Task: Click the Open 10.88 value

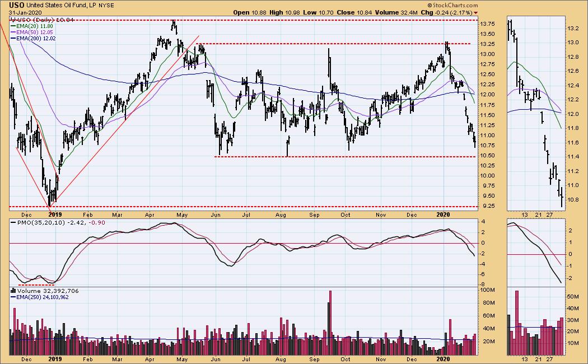Action: tap(249, 12)
